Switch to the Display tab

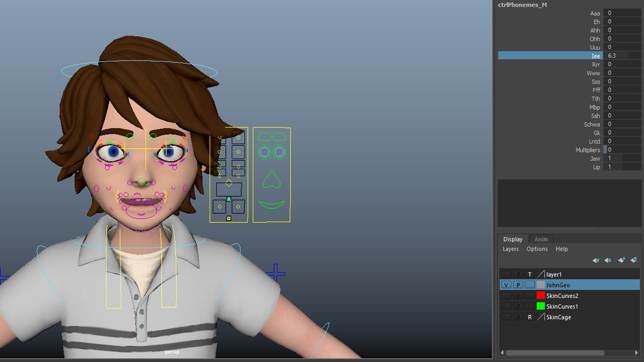513,239
